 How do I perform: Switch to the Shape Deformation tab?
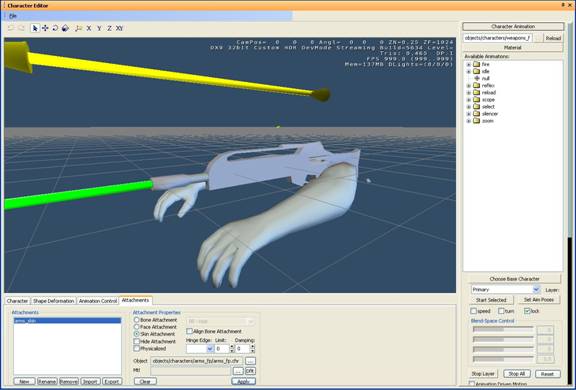click(54, 301)
